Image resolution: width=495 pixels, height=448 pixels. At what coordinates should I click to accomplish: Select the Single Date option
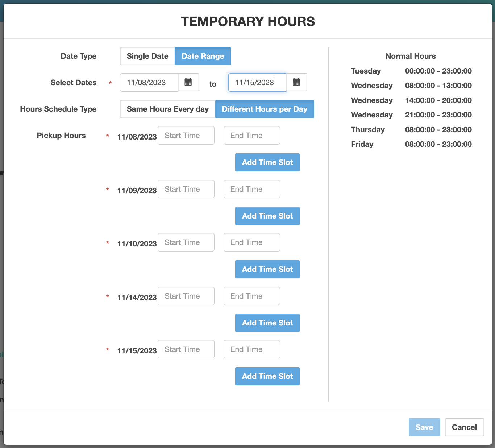point(147,56)
